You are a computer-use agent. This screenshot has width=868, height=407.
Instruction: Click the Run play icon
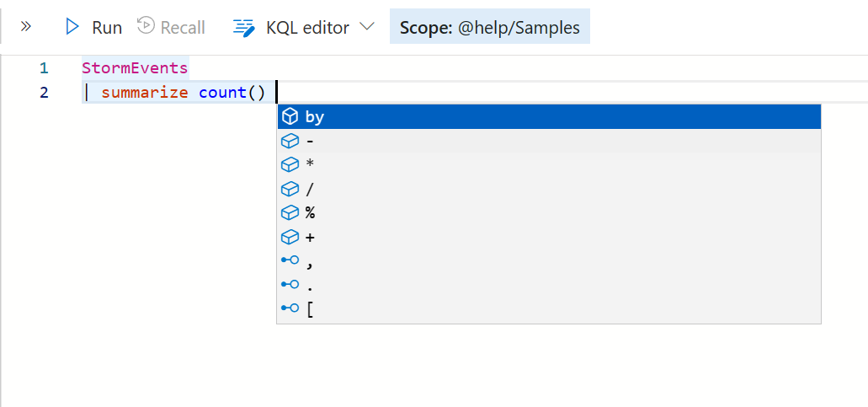72,27
